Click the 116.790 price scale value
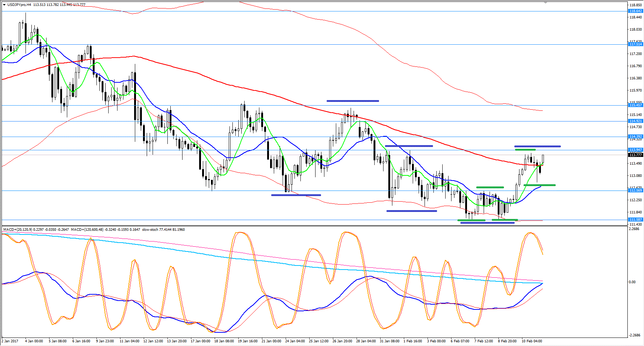The image size is (644, 346). (635, 66)
